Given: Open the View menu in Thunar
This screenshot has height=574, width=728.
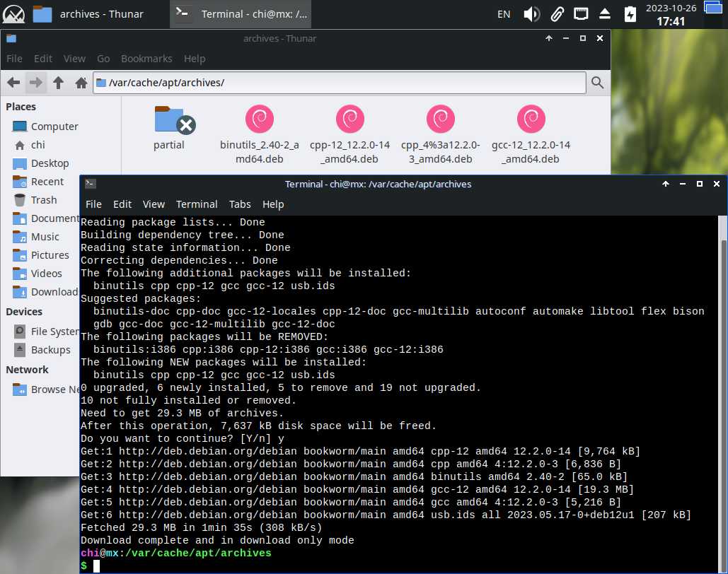Looking at the screenshot, I should [x=74, y=59].
